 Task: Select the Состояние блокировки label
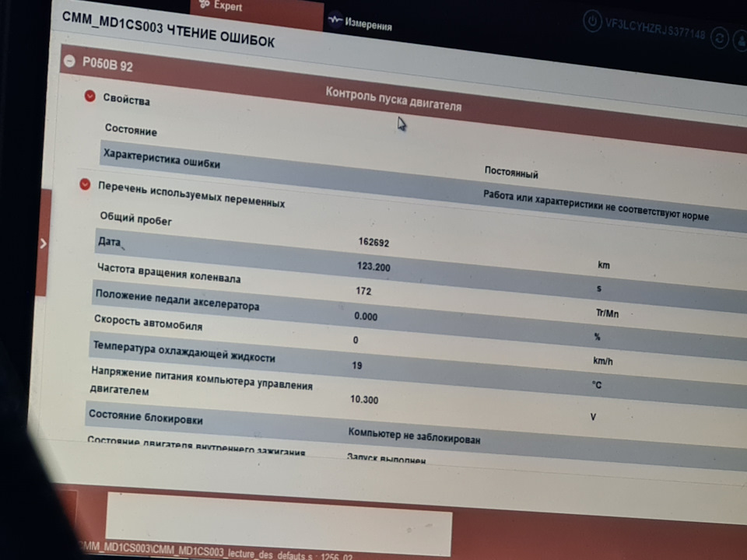pos(146,417)
